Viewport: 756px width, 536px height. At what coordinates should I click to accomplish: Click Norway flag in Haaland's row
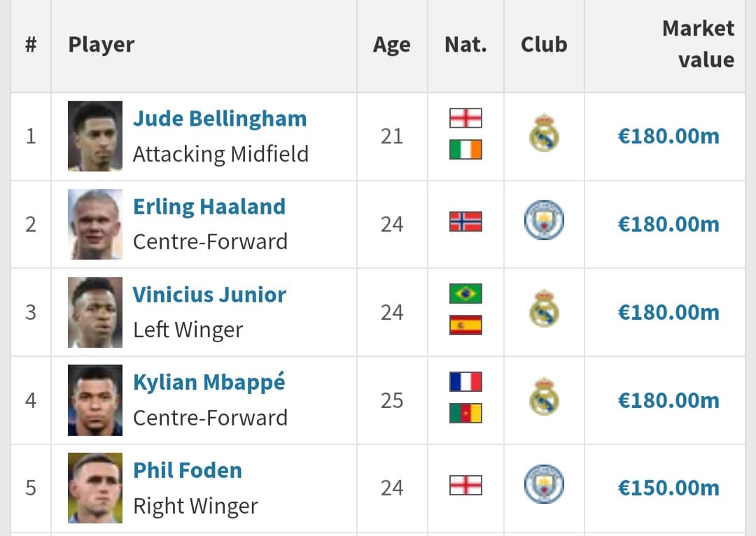tap(465, 222)
